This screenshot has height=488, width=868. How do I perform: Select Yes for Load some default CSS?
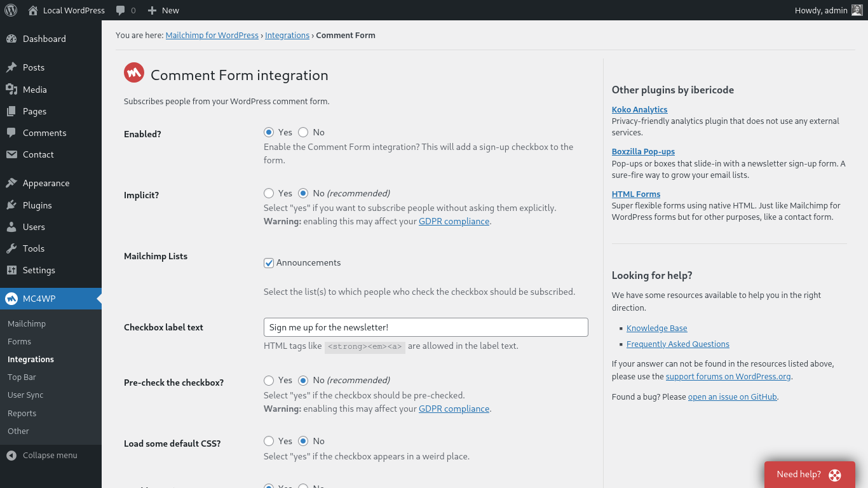pyautogui.click(x=269, y=441)
